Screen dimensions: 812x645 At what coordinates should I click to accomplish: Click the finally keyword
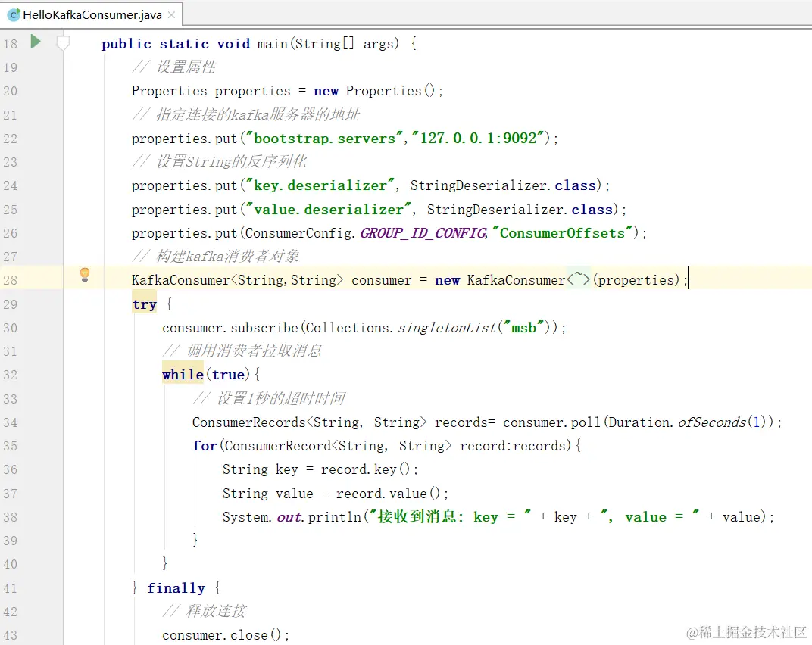click(176, 588)
